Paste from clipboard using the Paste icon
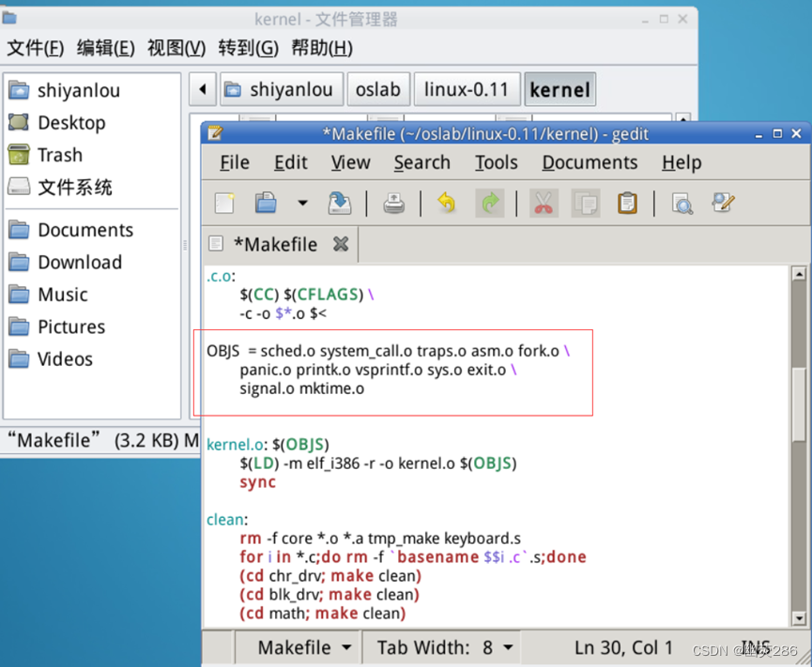Image resolution: width=812 pixels, height=667 pixels. [626, 203]
